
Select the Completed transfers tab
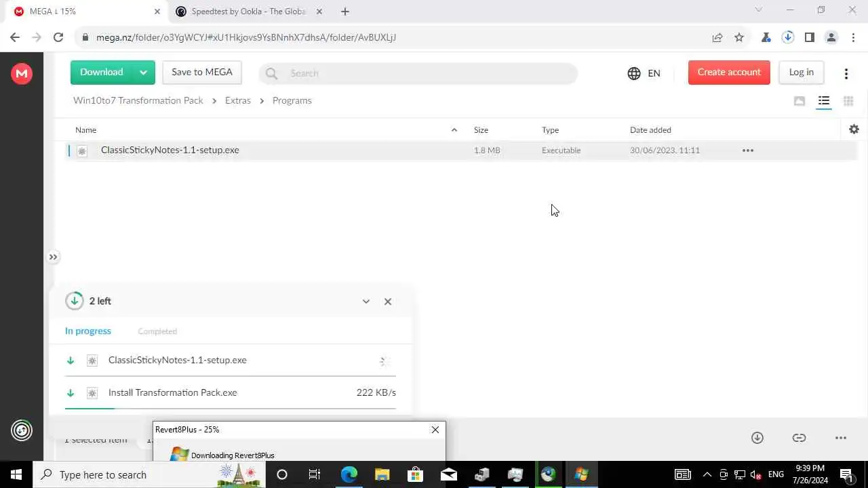click(157, 331)
